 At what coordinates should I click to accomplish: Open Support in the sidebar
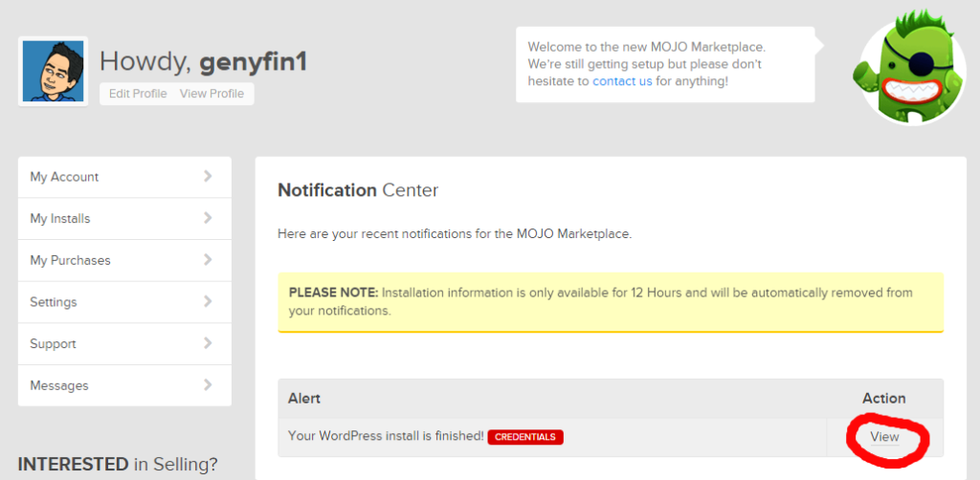click(x=125, y=344)
